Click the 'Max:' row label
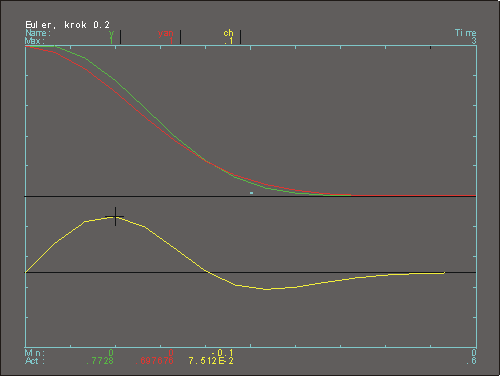This screenshot has height=376, width=500. tap(35, 41)
